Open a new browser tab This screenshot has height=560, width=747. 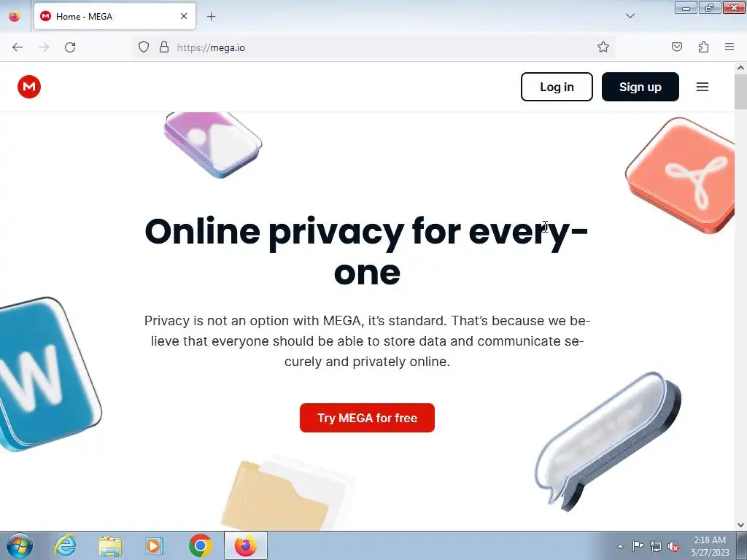(x=211, y=17)
